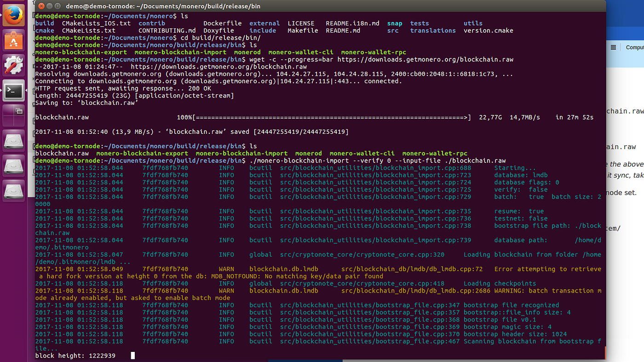Screen dimensions: 644x362
Task: Click the 'Makefile' file name
Action: [303, 30]
